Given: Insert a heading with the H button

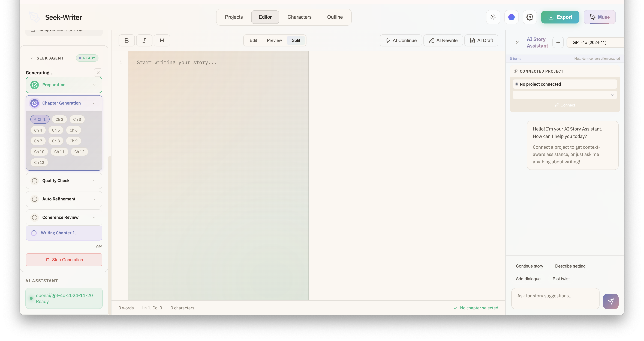Looking at the screenshot, I should [x=162, y=40].
